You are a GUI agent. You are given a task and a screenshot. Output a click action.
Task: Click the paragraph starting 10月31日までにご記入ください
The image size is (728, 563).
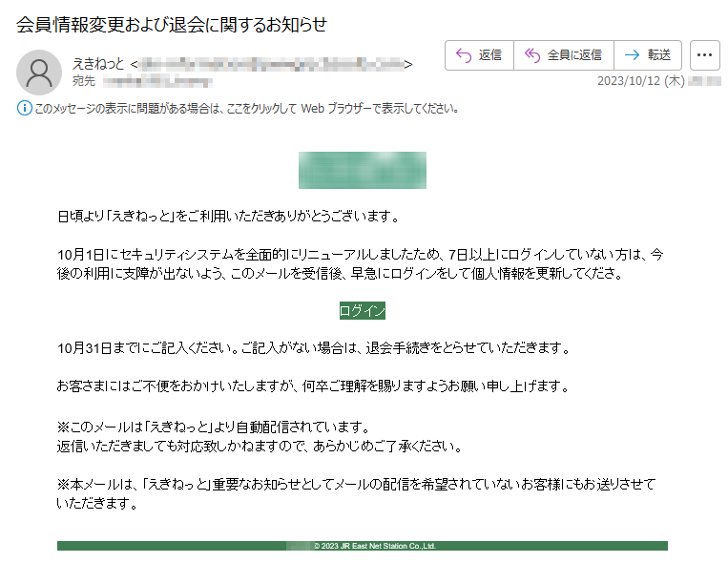314,348
